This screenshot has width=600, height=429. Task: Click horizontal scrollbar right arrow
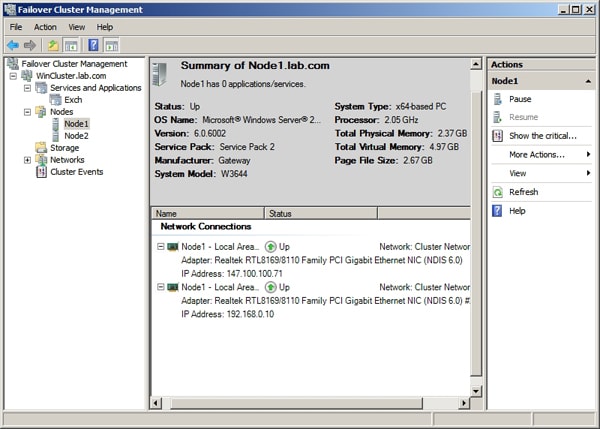pos(464,403)
